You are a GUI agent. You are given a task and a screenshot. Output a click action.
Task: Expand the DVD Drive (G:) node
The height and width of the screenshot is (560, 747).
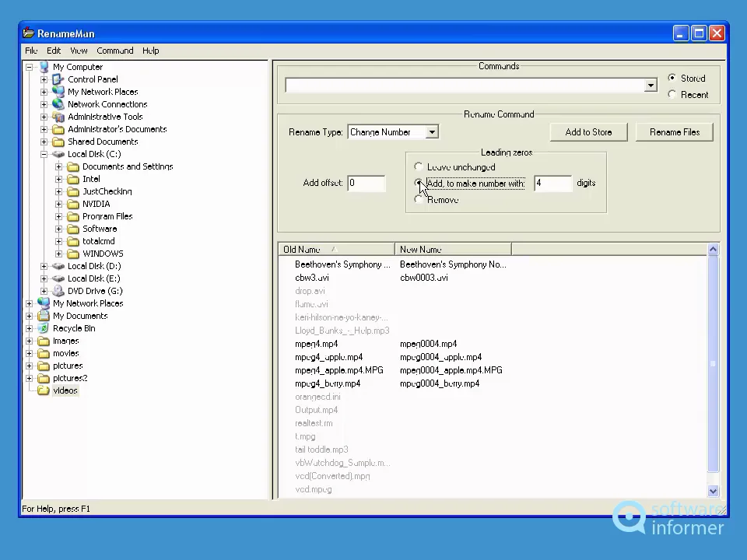click(44, 291)
